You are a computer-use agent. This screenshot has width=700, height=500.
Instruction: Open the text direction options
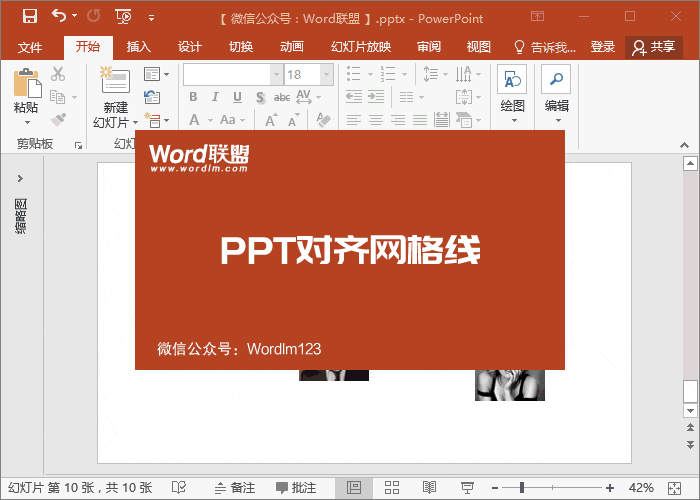pyautogui.click(x=468, y=74)
